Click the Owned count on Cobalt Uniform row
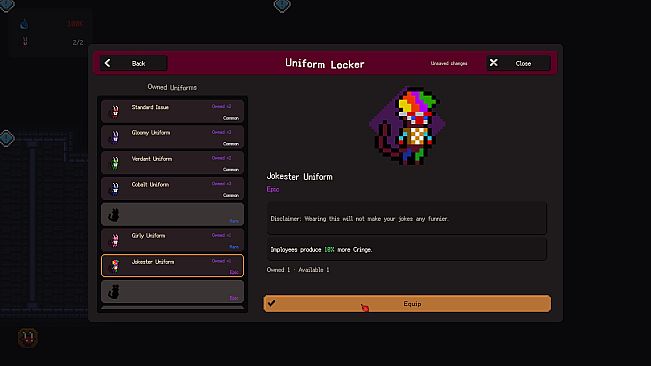This screenshot has height=366, width=651. 221,183
